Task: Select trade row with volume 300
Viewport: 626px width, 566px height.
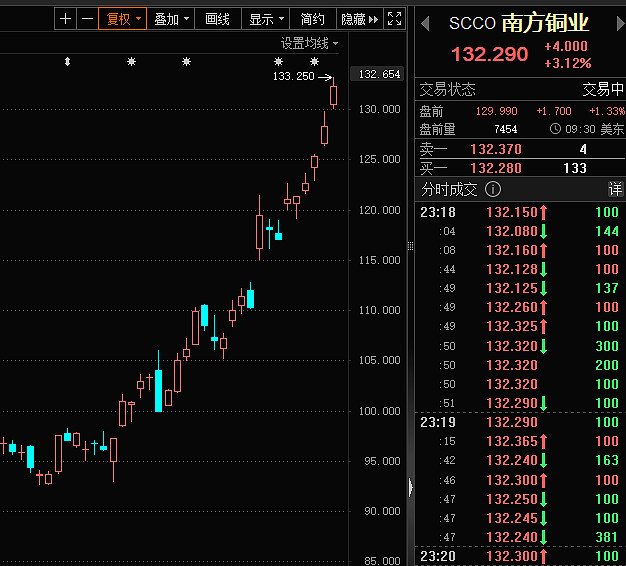Action: tap(520, 346)
